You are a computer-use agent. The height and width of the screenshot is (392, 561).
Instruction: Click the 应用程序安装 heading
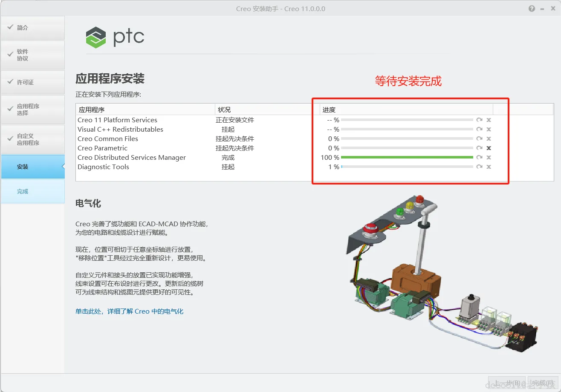pos(110,79)
